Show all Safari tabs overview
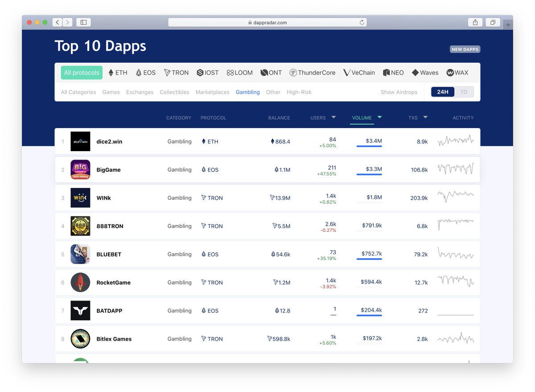Image resolution: width=535 pixels, height=392 pixels. coord(493,22)
